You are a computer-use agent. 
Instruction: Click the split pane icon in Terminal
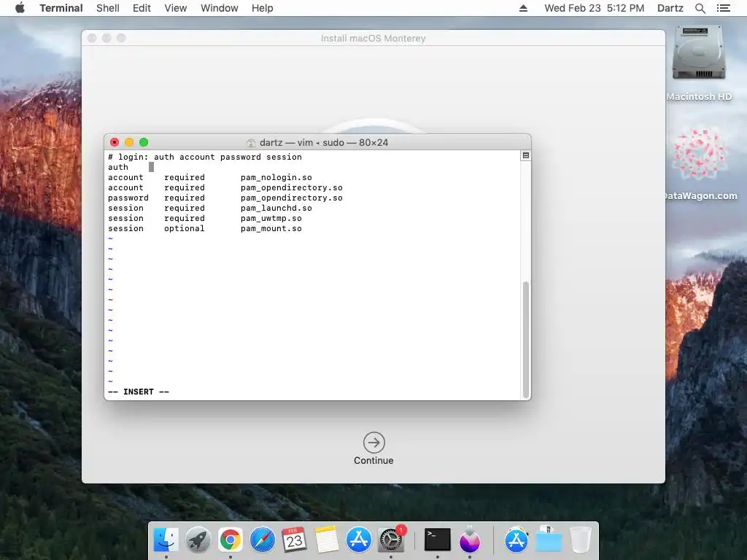(x=525, y=156)
